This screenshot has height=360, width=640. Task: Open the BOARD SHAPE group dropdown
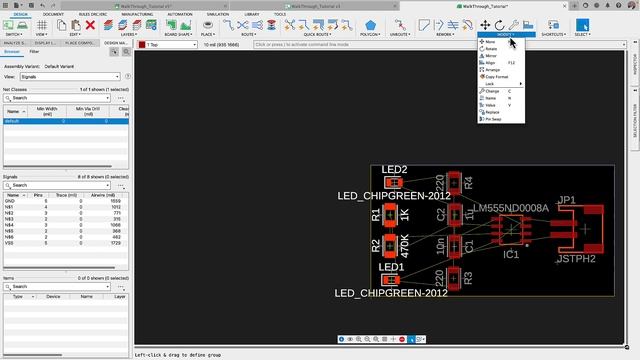[x=178, y=35]
